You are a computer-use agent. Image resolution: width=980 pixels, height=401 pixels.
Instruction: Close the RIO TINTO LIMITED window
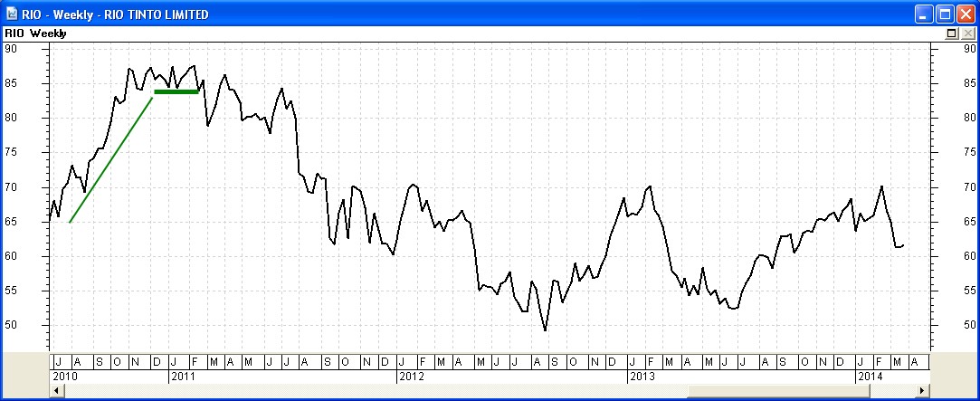click(966, 14)
